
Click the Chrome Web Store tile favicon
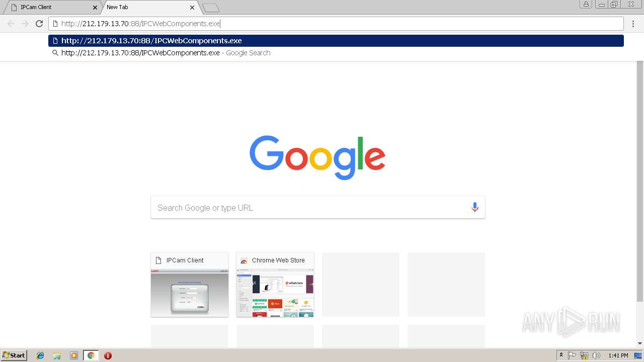click(244, 260)
